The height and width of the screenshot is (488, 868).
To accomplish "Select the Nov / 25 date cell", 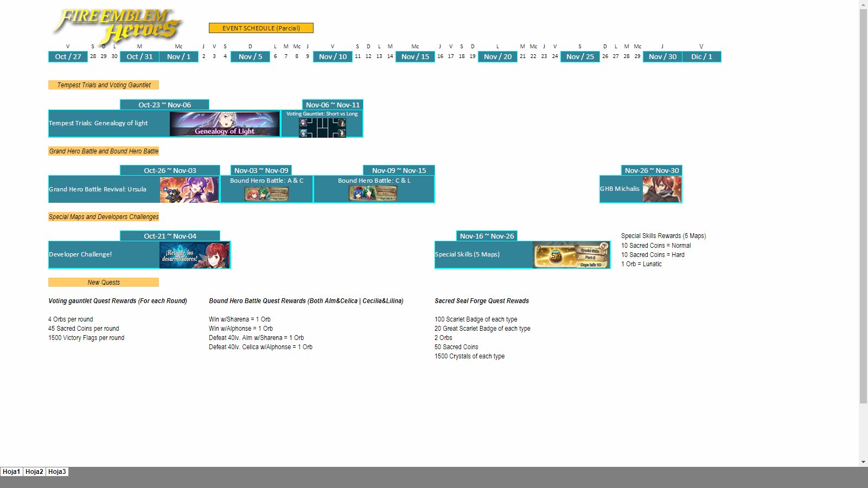I will point(580,57).
